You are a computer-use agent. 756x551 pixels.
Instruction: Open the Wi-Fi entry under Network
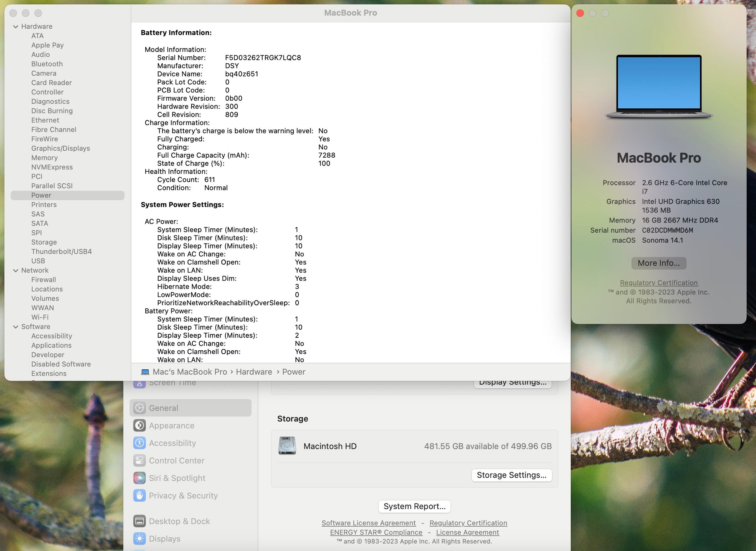(x=40, y=317)
